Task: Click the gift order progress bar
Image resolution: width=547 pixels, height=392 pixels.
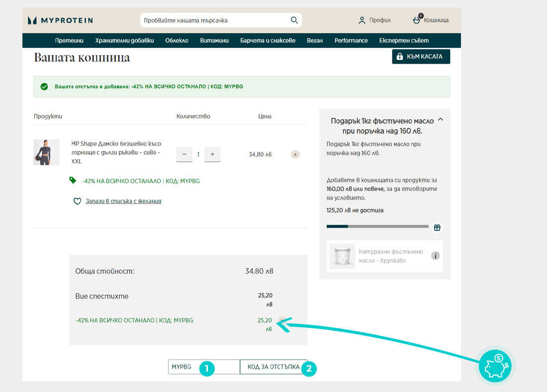Action: pos(377,226)
